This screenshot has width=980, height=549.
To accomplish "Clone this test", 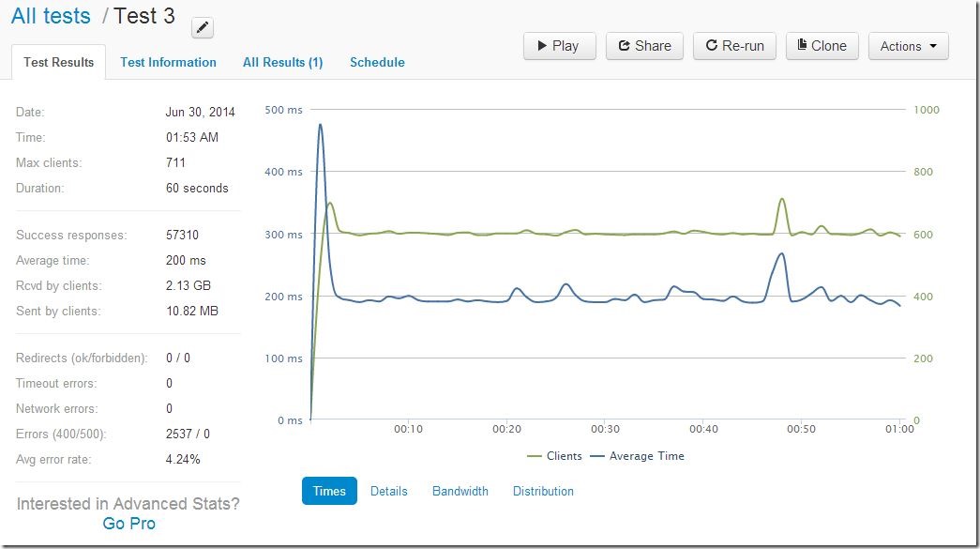I will (822, 46).
